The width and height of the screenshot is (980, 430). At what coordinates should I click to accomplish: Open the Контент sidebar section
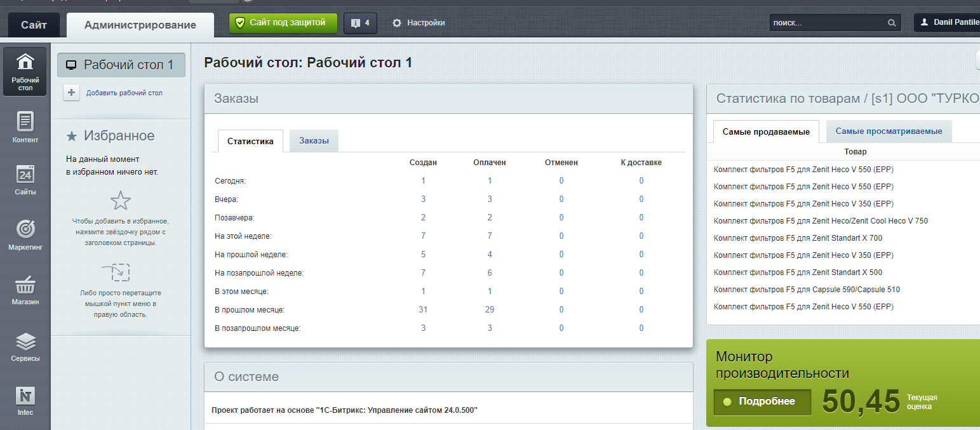(x=25, y=126)
